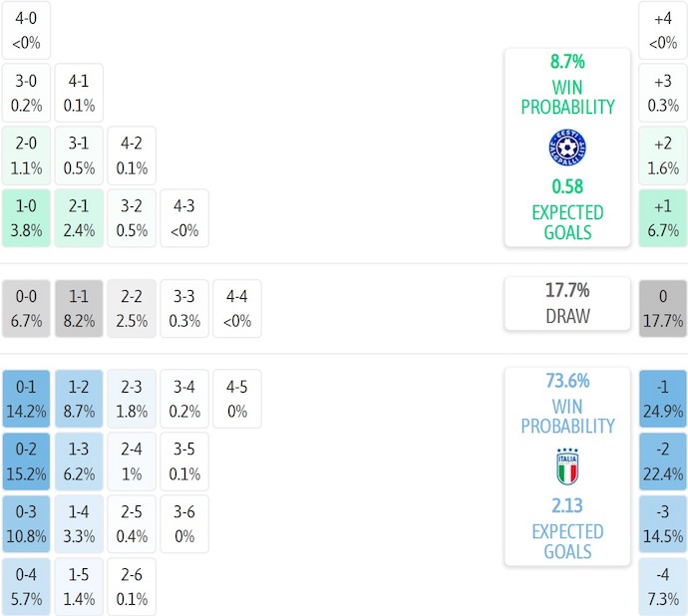Pick the 1-2 score at 8.7%
The image size is (688, 616).
[x=80, y=399]
